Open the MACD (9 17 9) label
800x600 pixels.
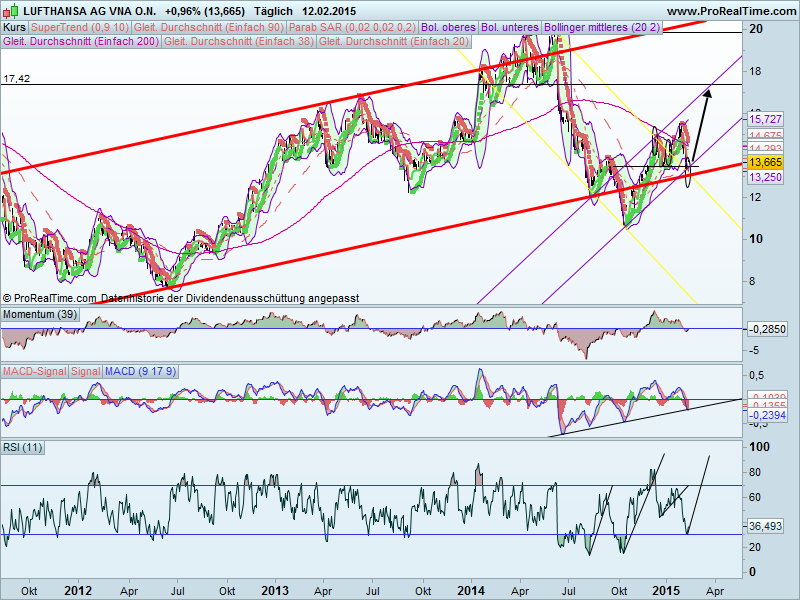[x=140, y=371]
